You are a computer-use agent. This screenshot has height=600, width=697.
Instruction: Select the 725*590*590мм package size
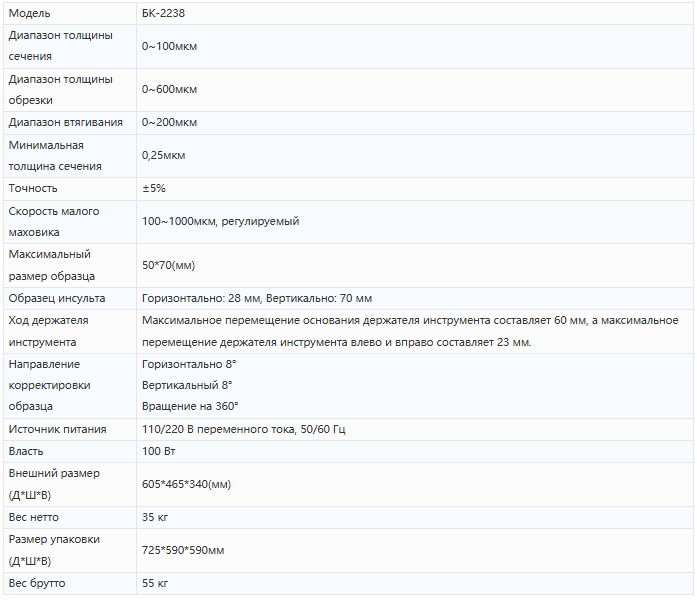[x=183, y=550]
